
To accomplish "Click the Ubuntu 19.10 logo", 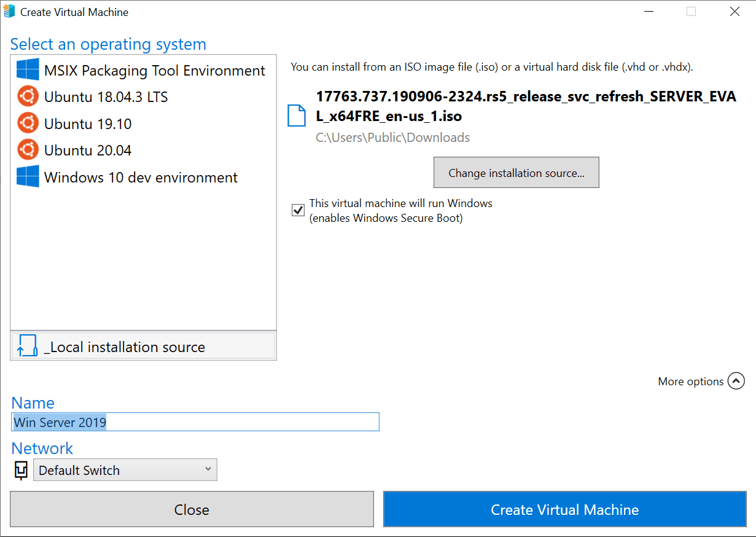I will [x=27, y=123].
